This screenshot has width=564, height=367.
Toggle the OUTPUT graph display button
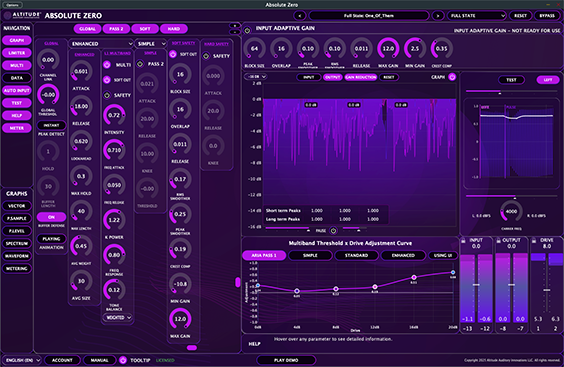click(x=332, y=77)
